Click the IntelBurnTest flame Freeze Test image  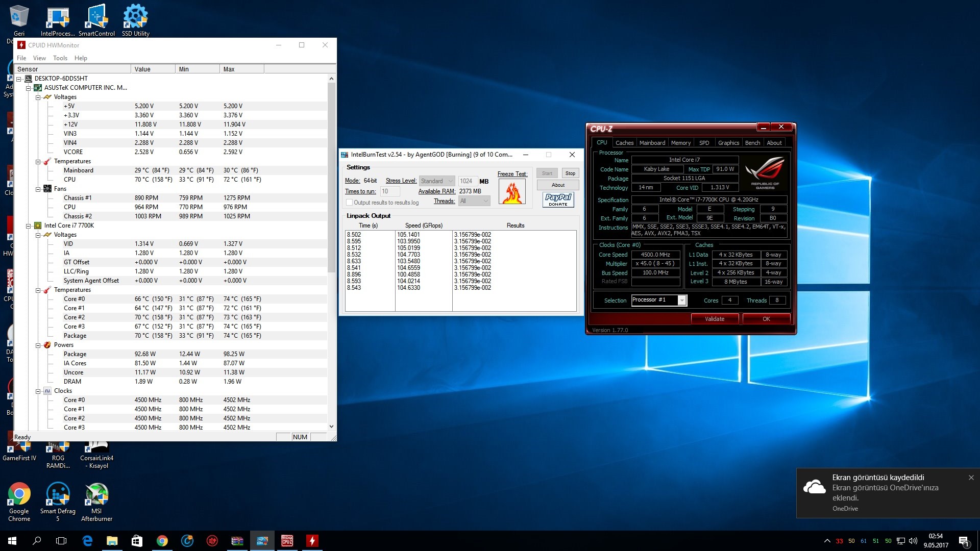(512, 192)
